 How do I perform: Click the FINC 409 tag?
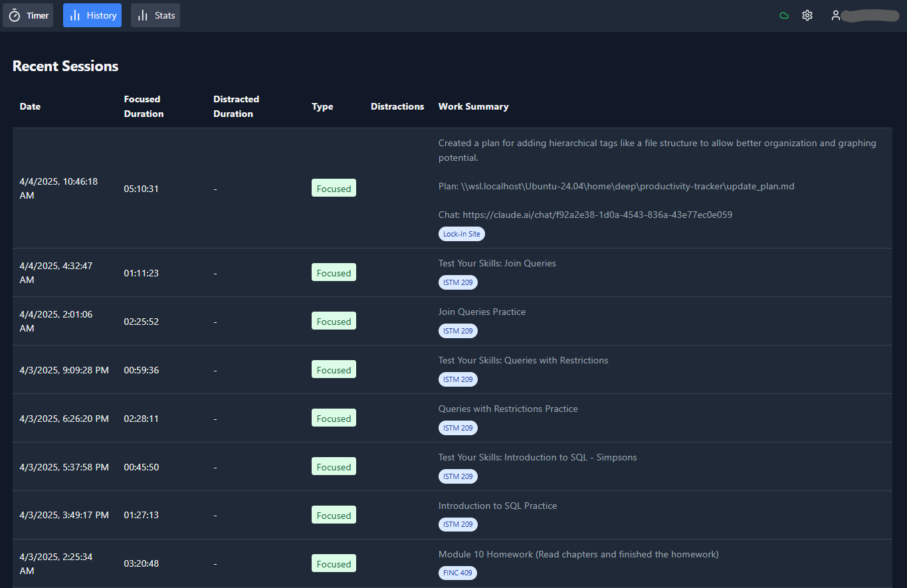click(x=458, y=573)
